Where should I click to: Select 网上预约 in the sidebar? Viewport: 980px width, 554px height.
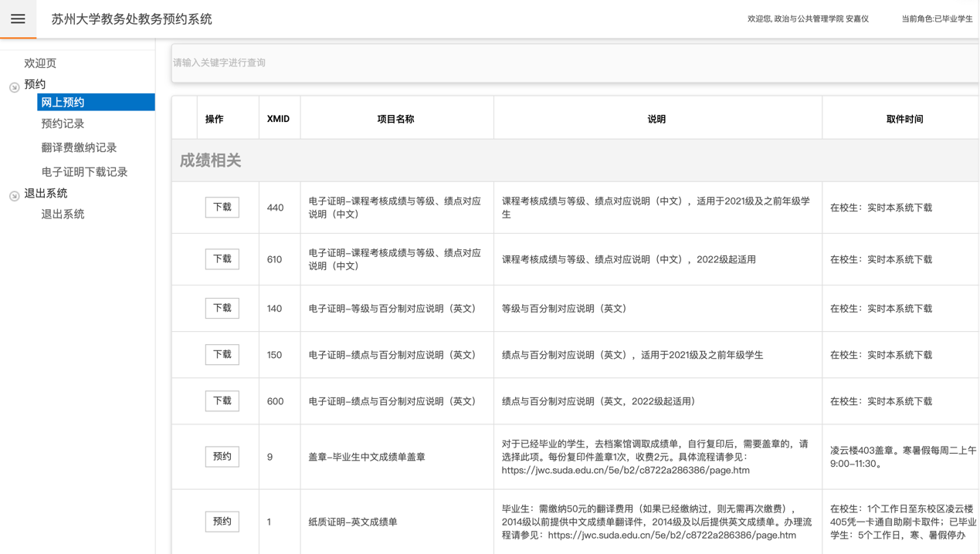click(63, 103)
